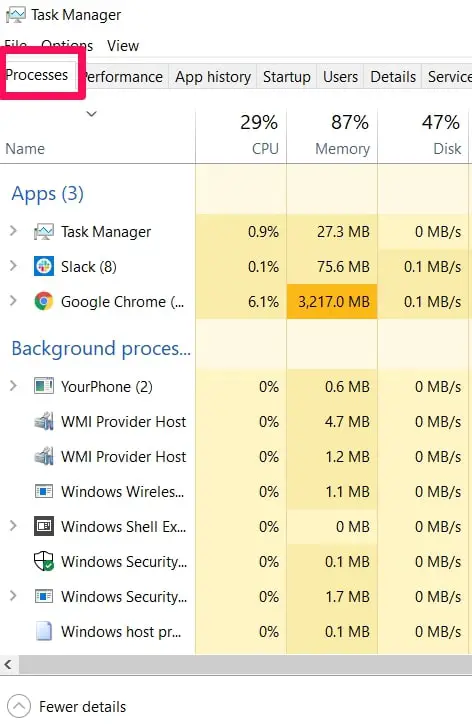The width and height of the screenshot is (472, 724).
Task: Click the horizontal scrollbar left arrow
Action: 8,665
